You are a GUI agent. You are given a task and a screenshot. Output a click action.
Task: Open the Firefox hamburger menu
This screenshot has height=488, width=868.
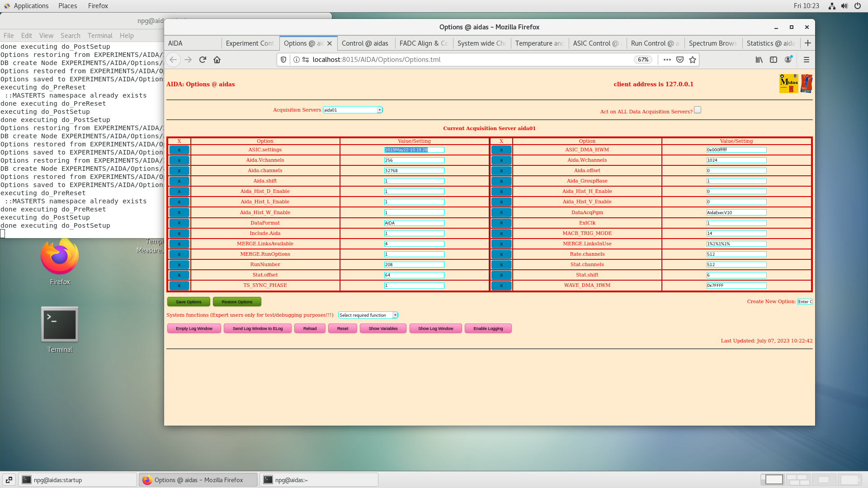806,60
